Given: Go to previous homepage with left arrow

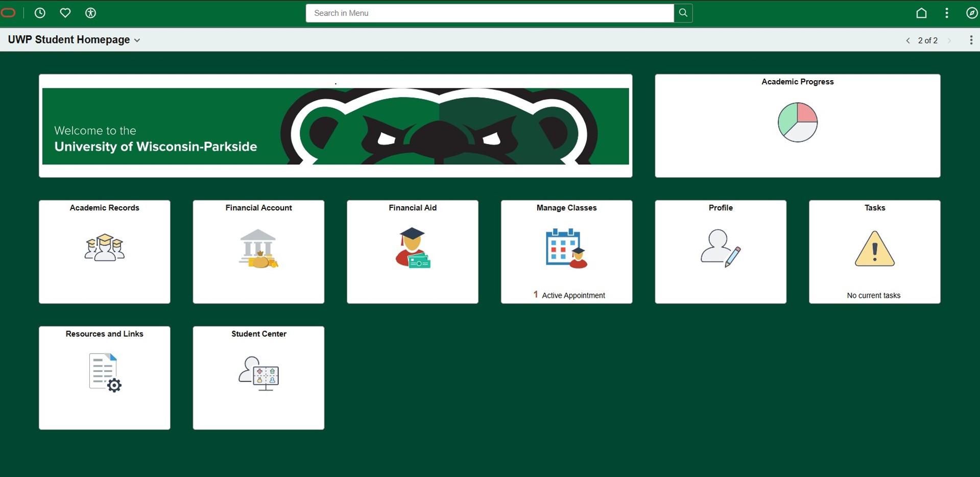Looking at the screenshot, I should click(908, 40).
